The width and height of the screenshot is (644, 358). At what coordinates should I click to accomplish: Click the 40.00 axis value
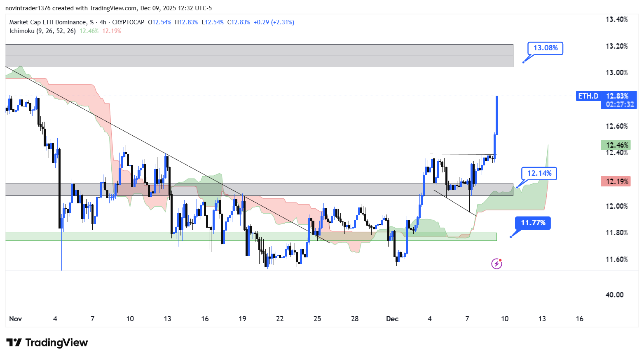pyautogui.click(x=614, y=295)
